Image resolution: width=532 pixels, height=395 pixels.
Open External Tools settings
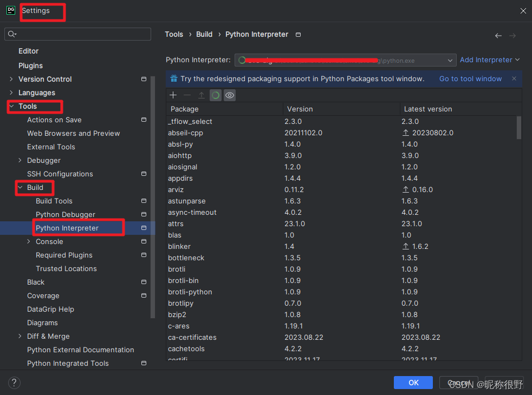point(51,147)
